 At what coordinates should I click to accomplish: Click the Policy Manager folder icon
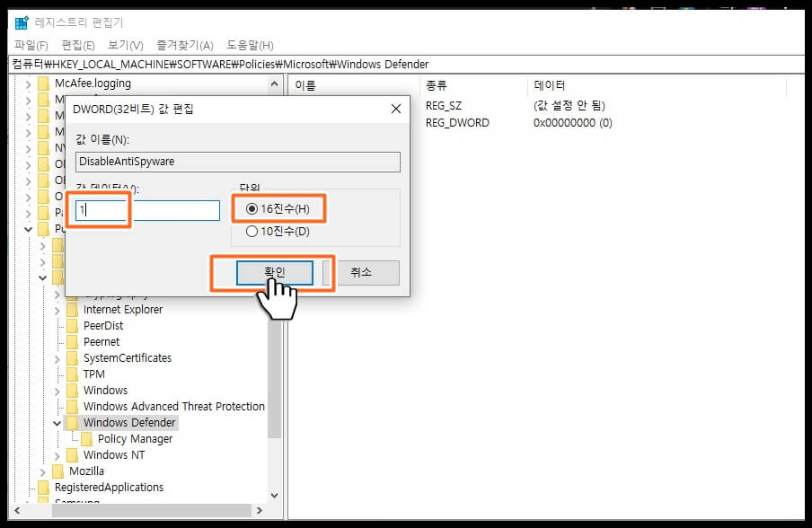86,439
